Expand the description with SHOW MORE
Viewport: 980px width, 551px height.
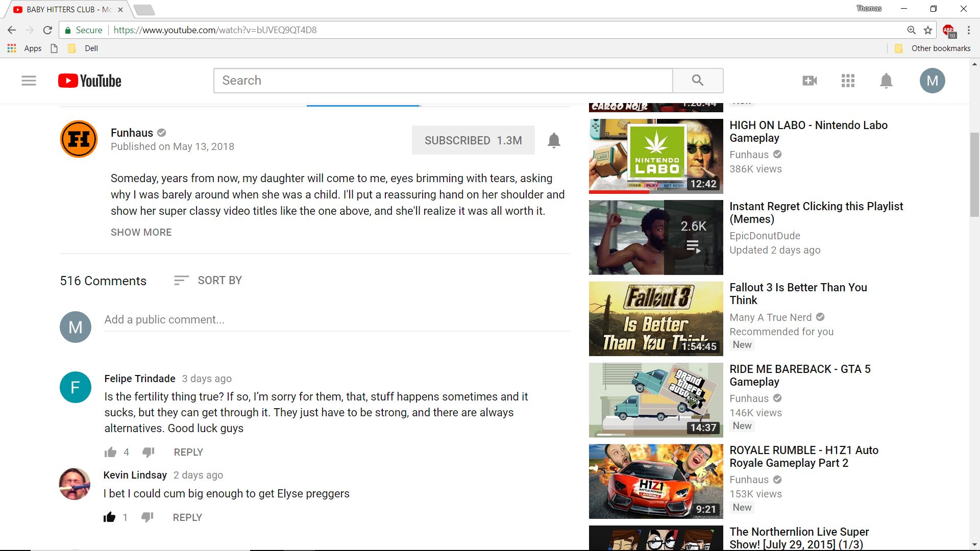coord(141,232)
